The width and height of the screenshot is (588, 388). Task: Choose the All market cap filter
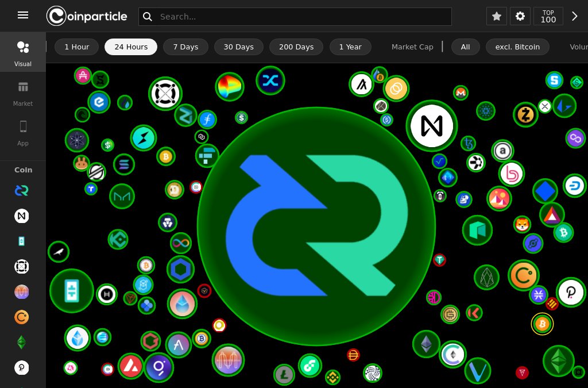(x=465, y=47)
